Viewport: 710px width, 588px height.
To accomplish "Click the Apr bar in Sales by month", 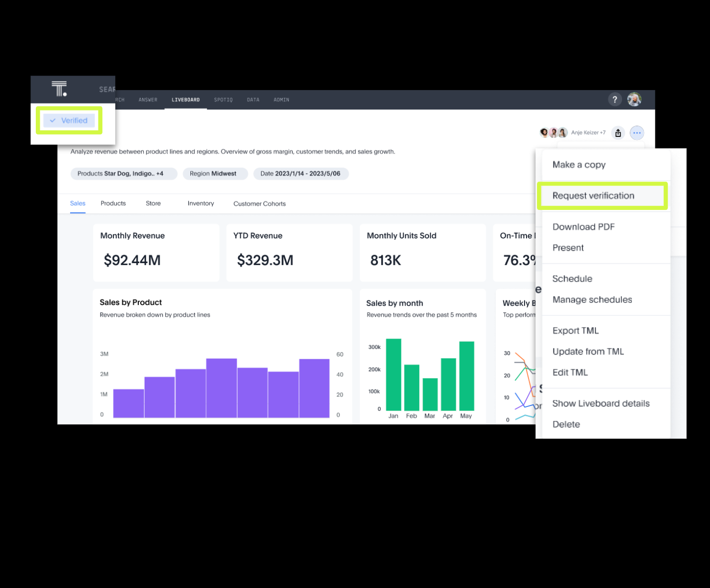I will tap(448, 384).
